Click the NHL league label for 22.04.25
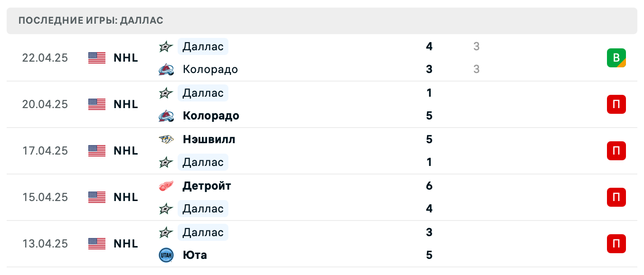The height and width of the screenshot is (275, 644). coord(126,58)
